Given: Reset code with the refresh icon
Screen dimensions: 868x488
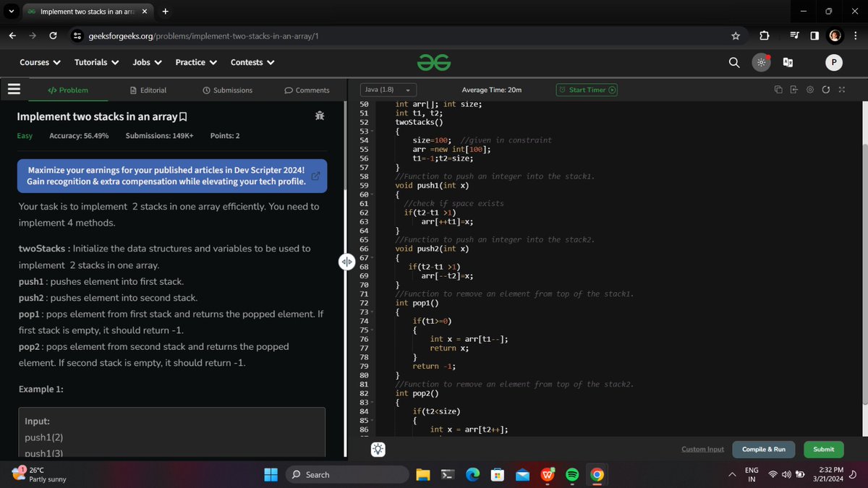Looking at the screenshot, I should 825,90.
